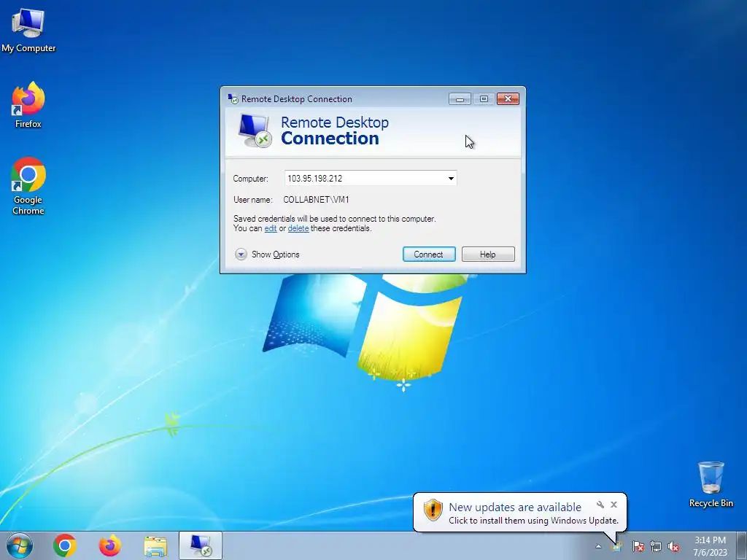
Task: Click the COLLABNET\VM1 user name text
Action: click(x=317, y=200)
